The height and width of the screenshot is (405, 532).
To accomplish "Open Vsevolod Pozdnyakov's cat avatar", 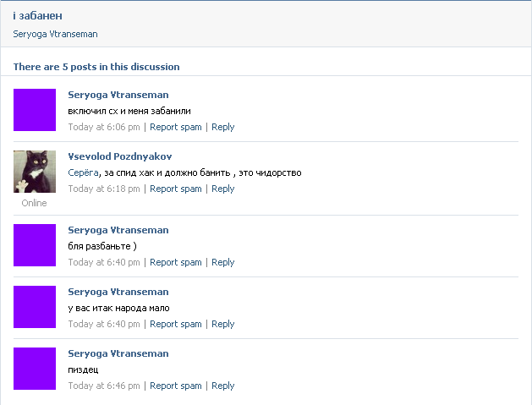I will (x=35, y=172).
